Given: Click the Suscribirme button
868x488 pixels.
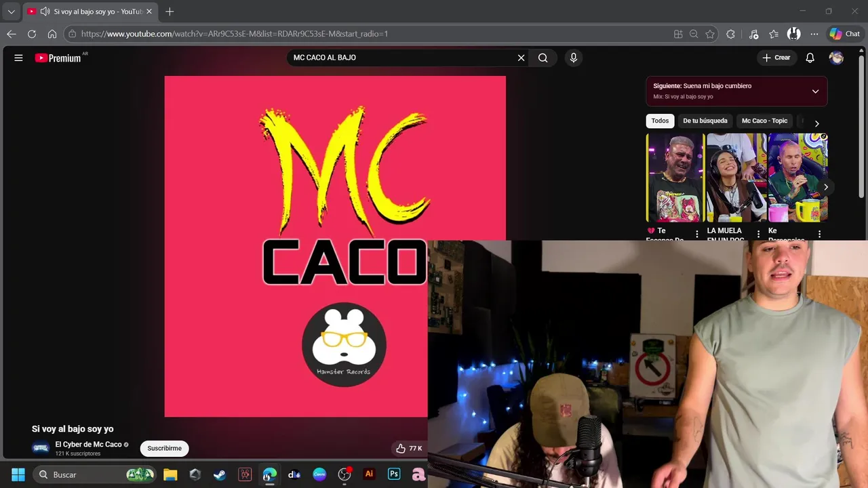Looking at the screenshot, I should tap(164, 448).
